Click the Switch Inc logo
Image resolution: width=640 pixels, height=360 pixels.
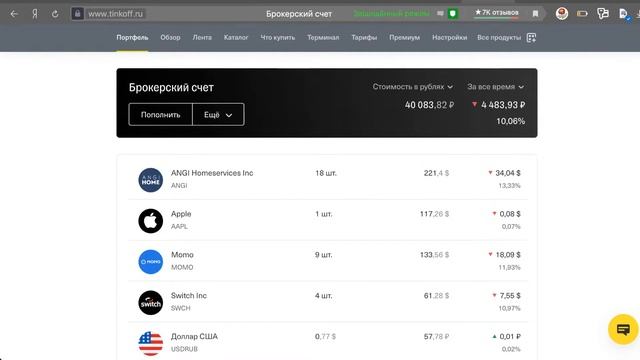point(151,302)
